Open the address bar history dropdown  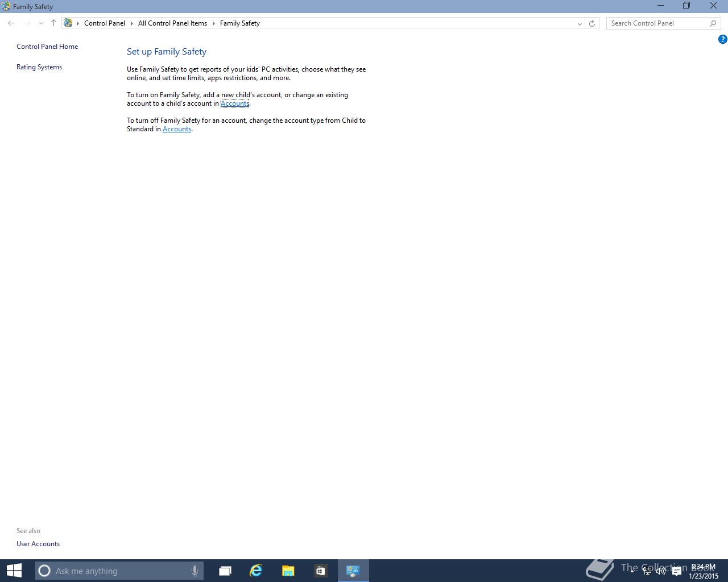tap(580, 23)
